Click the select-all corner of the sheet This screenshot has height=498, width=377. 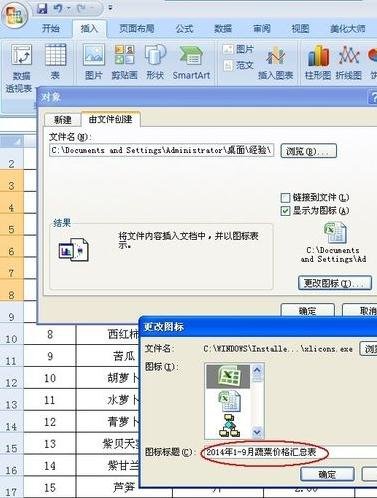pyautogui.click(x=12, y=141)
